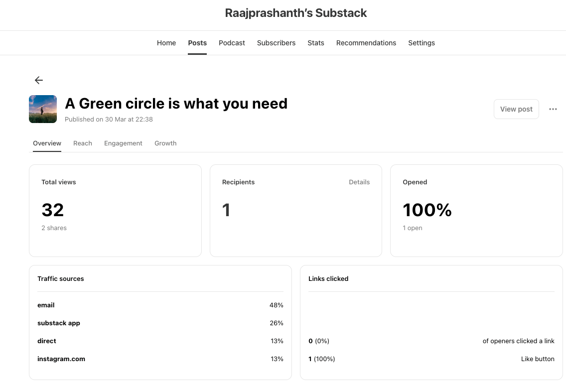566x392 pixels.
Task: Click the Details link in Recipients card
Action: tap(359, 182)
